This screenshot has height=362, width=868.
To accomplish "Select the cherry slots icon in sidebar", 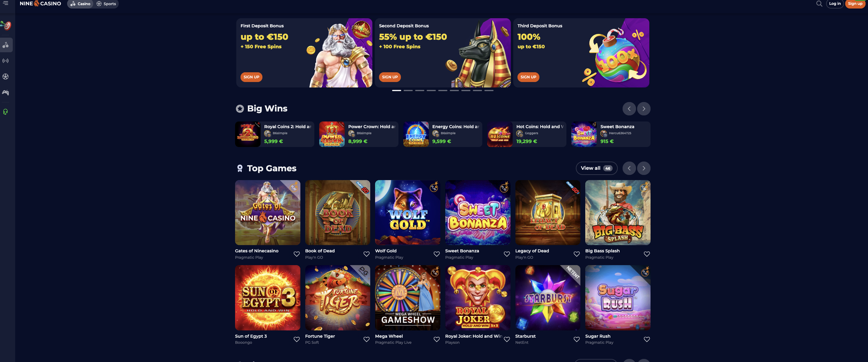I will click(6, 45).
